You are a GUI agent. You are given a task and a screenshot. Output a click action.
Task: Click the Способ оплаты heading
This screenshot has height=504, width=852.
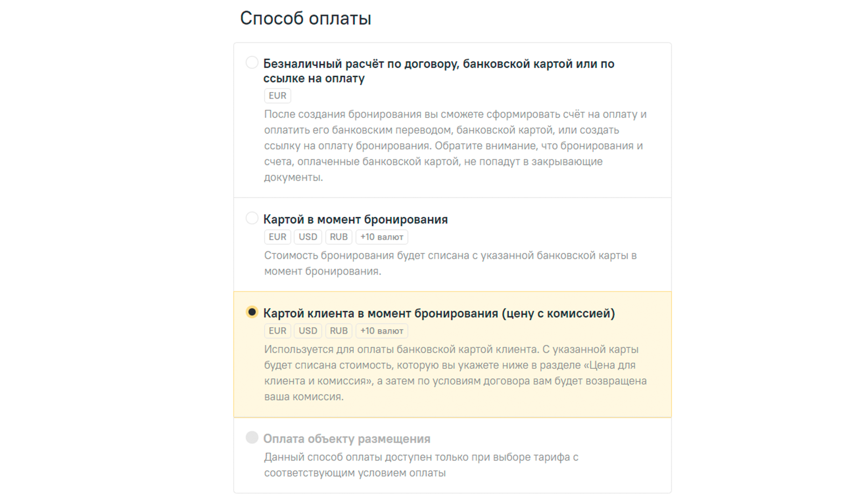pyautogui.click(x=306, y=18)
